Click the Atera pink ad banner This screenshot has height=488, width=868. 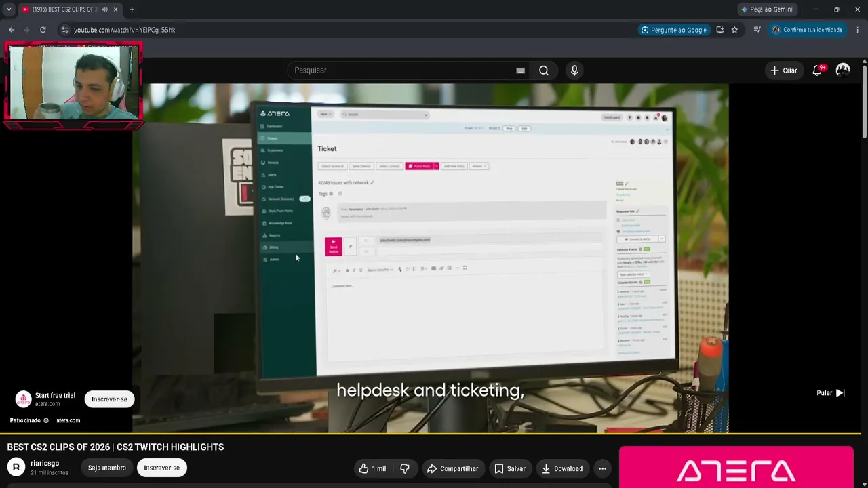tap(736, 468)
